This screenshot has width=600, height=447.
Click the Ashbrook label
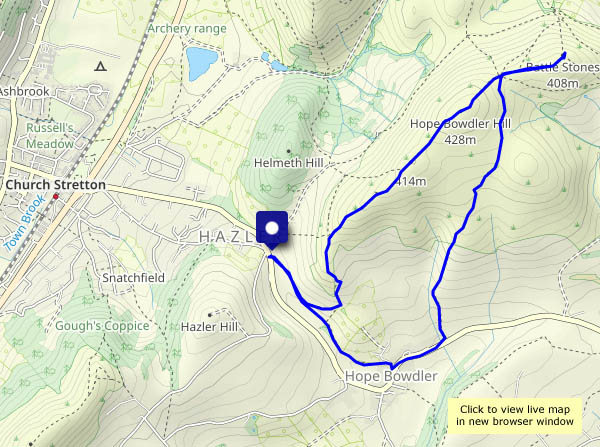click(x=24, y=91)
